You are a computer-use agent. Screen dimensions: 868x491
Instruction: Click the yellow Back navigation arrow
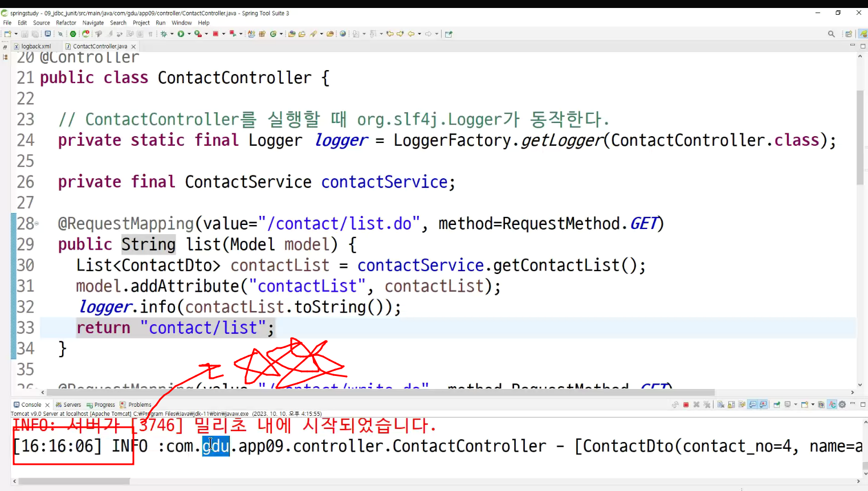click(411, 34)
